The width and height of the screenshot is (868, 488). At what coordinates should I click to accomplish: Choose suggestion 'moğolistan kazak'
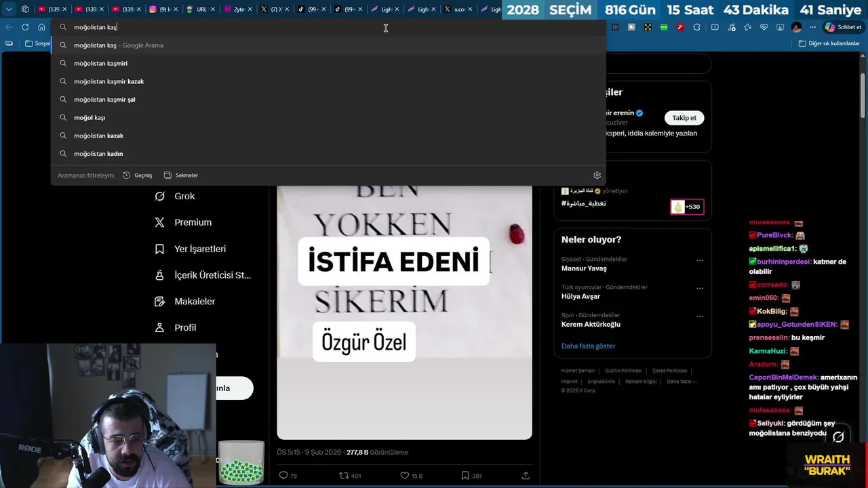pos(328,136)
